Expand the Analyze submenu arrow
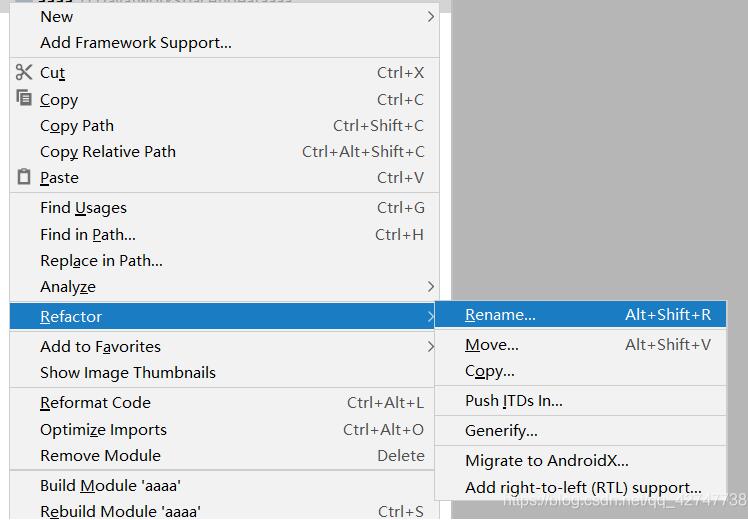The height and width of the screenshot is (520, 748). (431, 286)
